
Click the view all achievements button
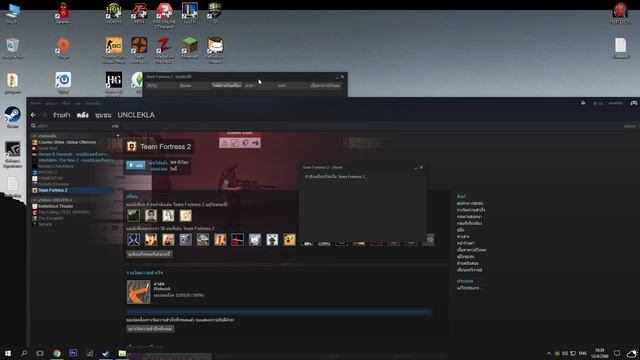pyautogui.click(x=150, y=329)
